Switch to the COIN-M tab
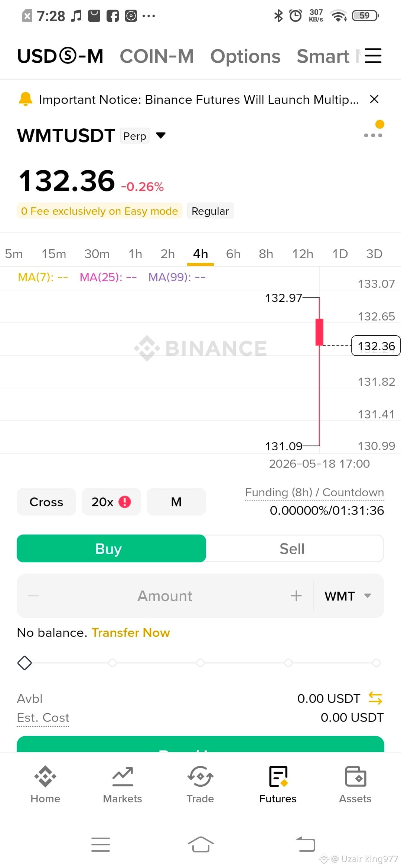 (157, 56)
